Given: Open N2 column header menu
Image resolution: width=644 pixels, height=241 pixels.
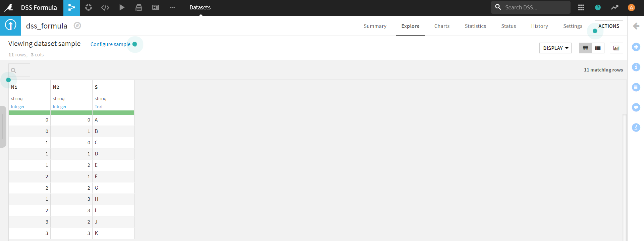Looking at the screenshot, I should [56, 87].
